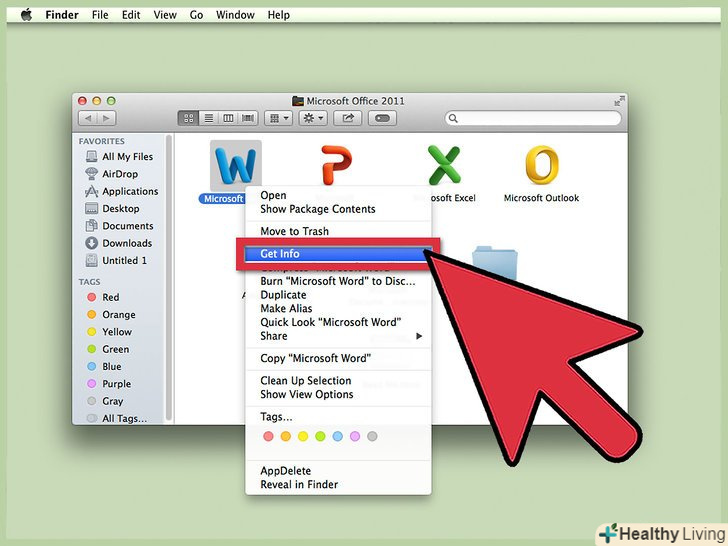Open the Apple menu
This screenshot has height=546, width=728.
[26, 15]
